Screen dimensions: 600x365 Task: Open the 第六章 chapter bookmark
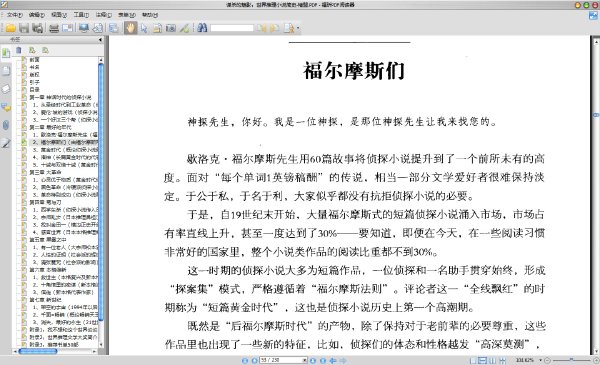coord(48,269)
